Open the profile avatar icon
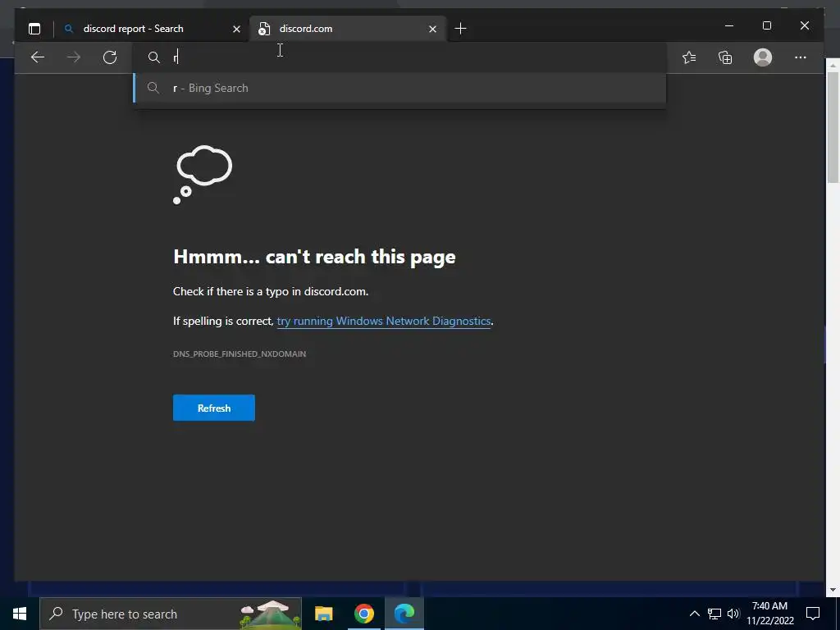This screenshot has height=630, width=840. pos(763,57)
